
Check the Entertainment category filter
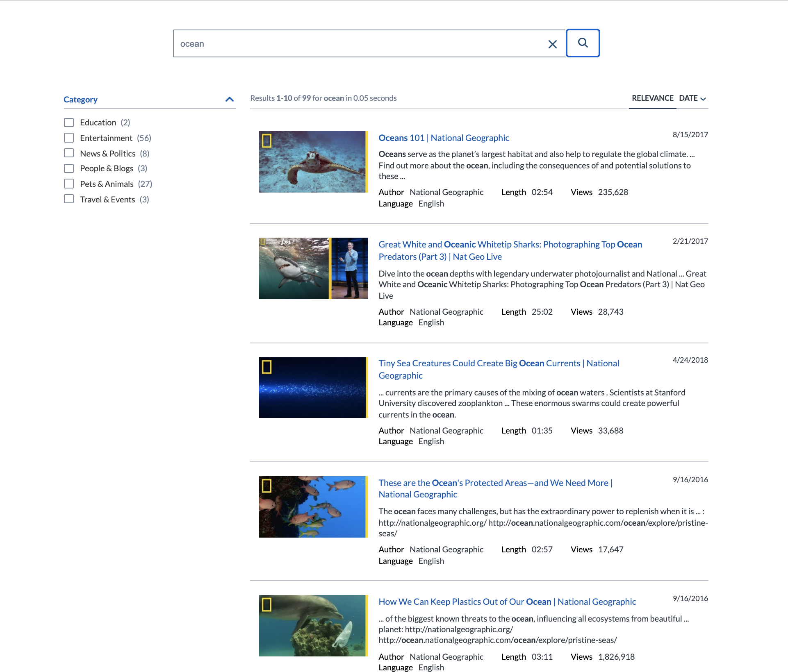(x=69, y=138)
